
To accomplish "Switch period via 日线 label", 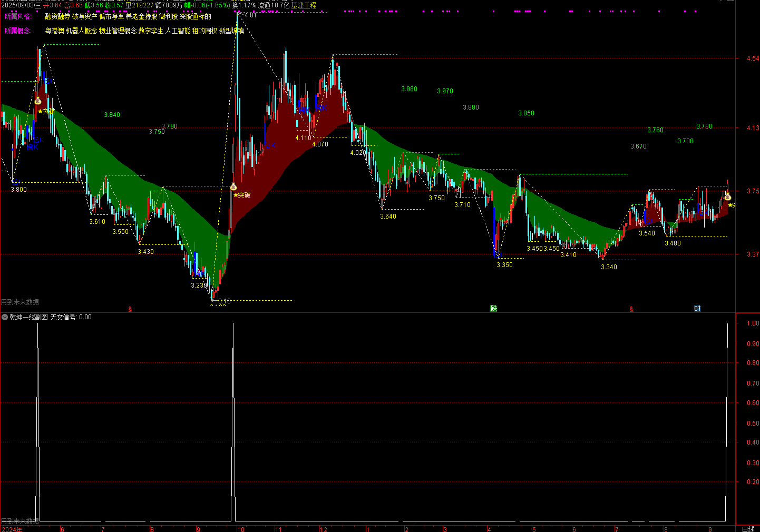I will tap(748, 529).
